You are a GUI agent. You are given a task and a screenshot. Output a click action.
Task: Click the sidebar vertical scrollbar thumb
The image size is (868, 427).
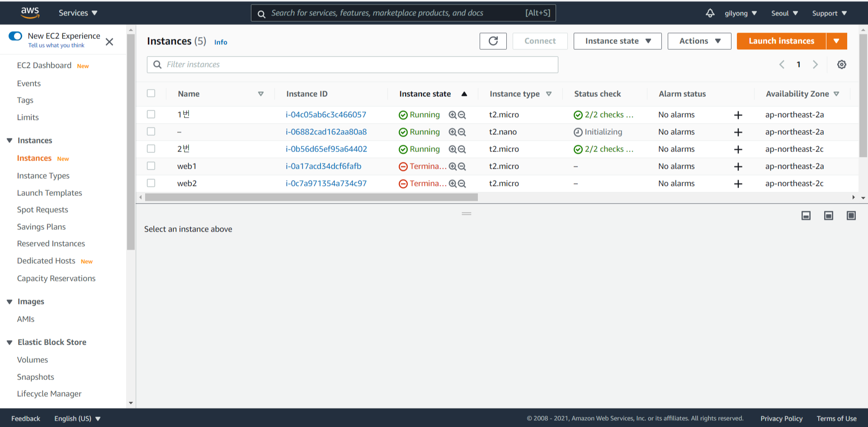point(131,142)
